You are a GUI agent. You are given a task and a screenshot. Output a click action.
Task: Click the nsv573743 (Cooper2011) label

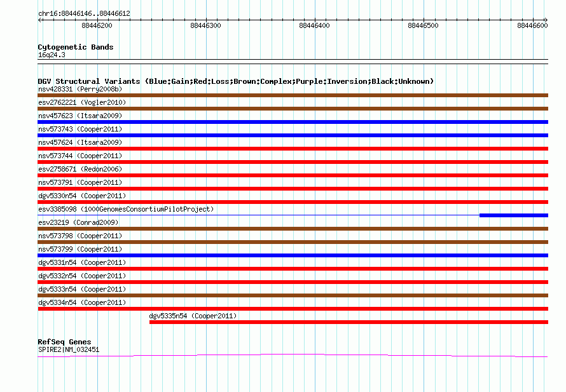80,129
